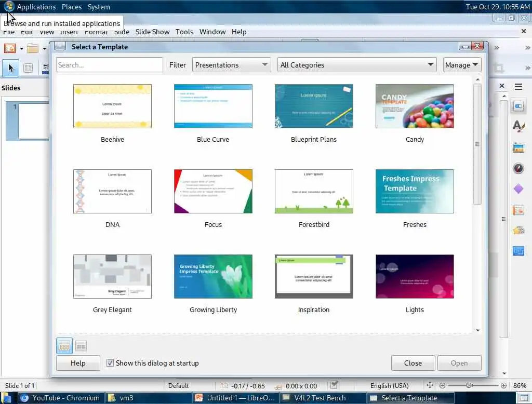
Task: Open the Master Slides sidebar icon
Action: [x=518, y=251]
